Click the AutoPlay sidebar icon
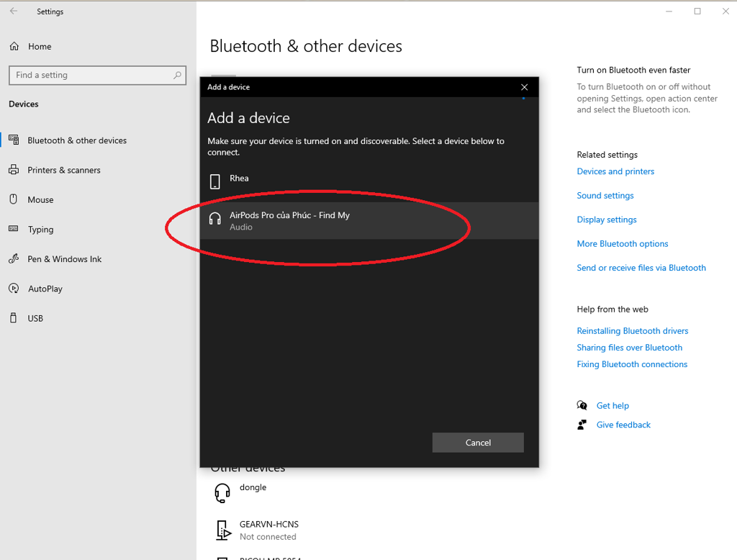737x560 pixels. click(14, 288)
